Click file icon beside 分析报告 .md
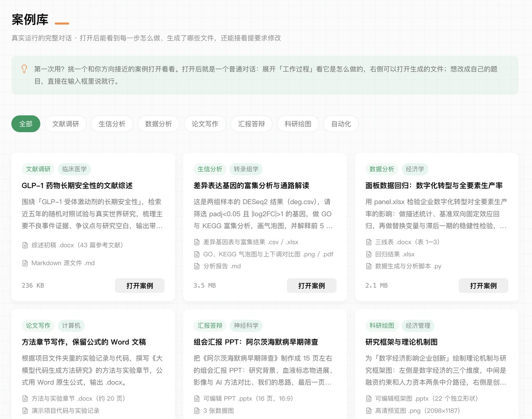Viewport: 532px width, 419px height. pyautogui.click(x=197, y=266)
